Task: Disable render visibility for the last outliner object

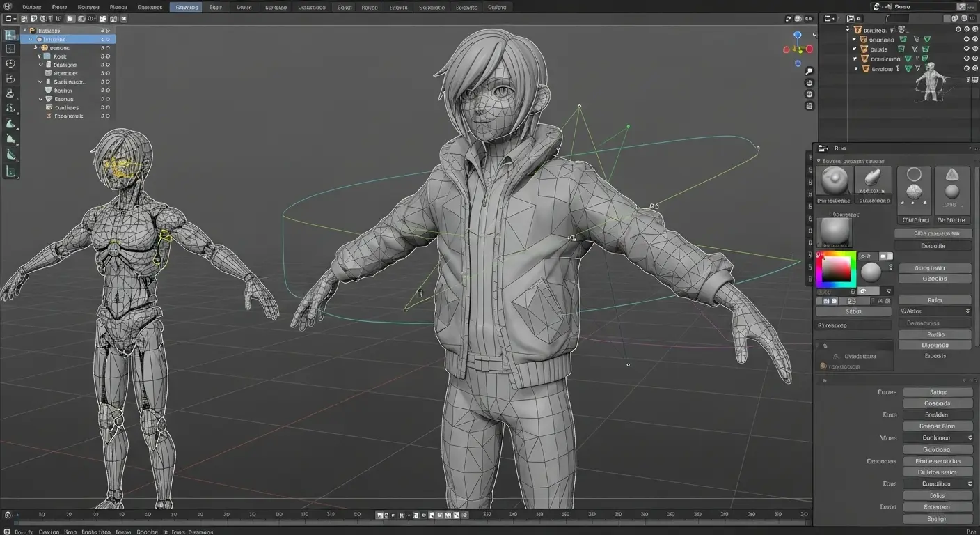Action: pos(974,68)
